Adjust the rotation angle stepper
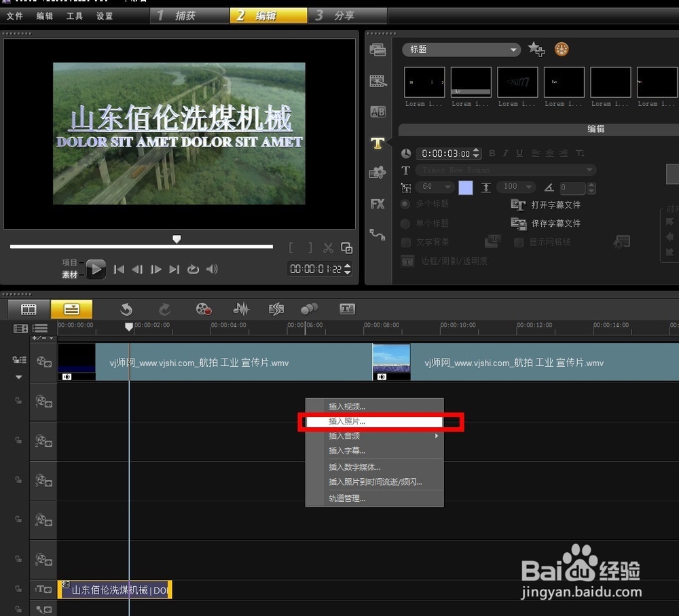This screenshot has height=616, width=679. 591,187
